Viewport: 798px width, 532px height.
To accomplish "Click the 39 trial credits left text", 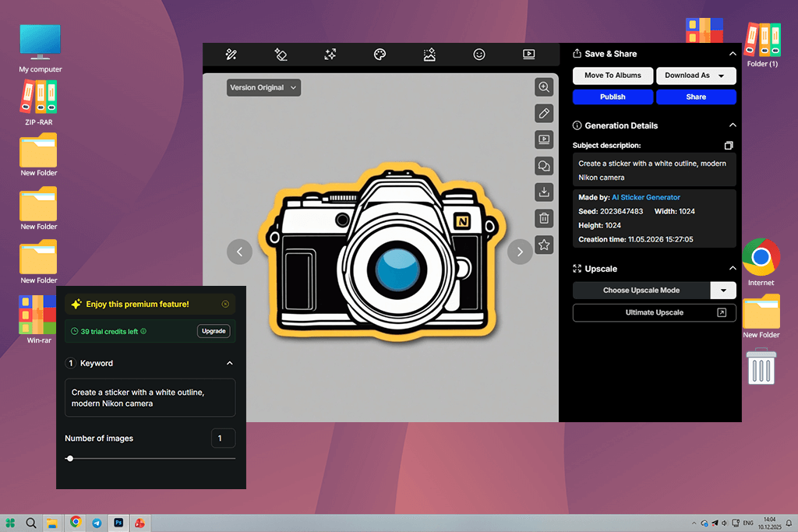I will [109, 332].
